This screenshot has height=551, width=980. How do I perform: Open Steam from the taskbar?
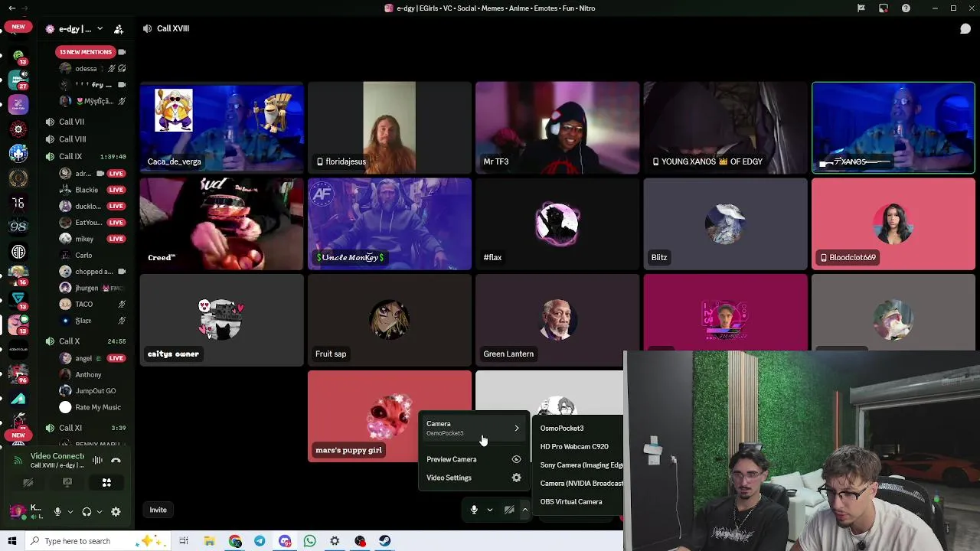384,541
